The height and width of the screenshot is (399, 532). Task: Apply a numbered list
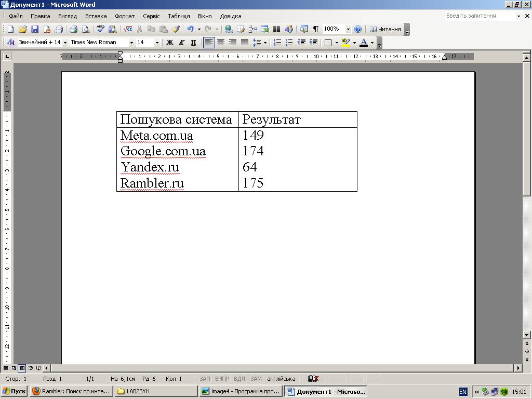pyautogui.click(x=277, y=43)
